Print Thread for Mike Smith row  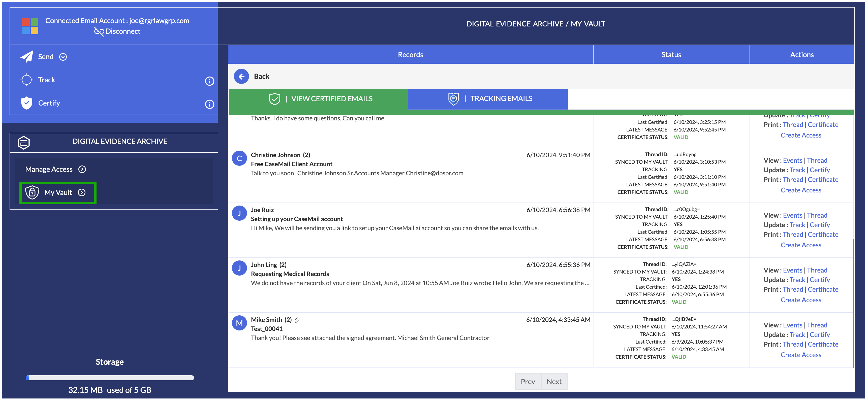793,344
